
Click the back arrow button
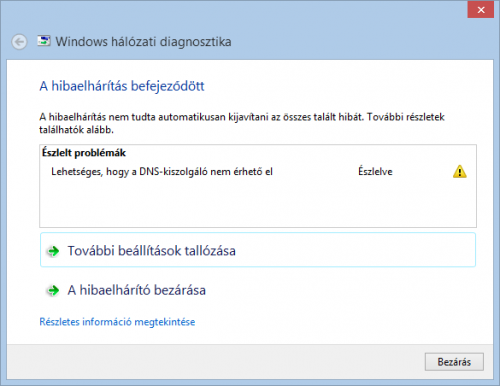19,42
